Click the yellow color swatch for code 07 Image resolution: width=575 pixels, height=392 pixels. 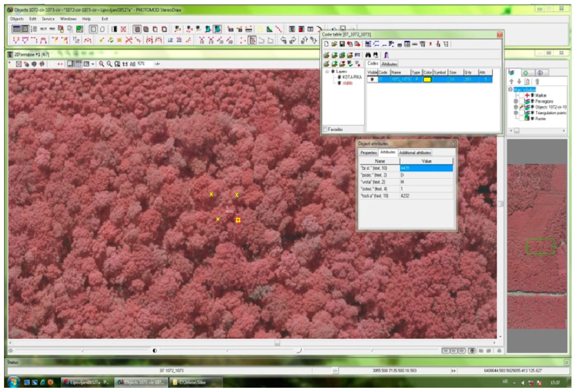coord(427,79)
